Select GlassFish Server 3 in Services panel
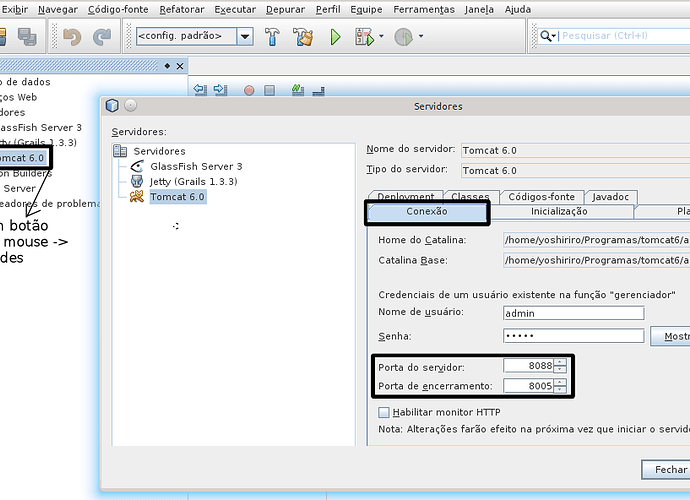 coord(40,128)
